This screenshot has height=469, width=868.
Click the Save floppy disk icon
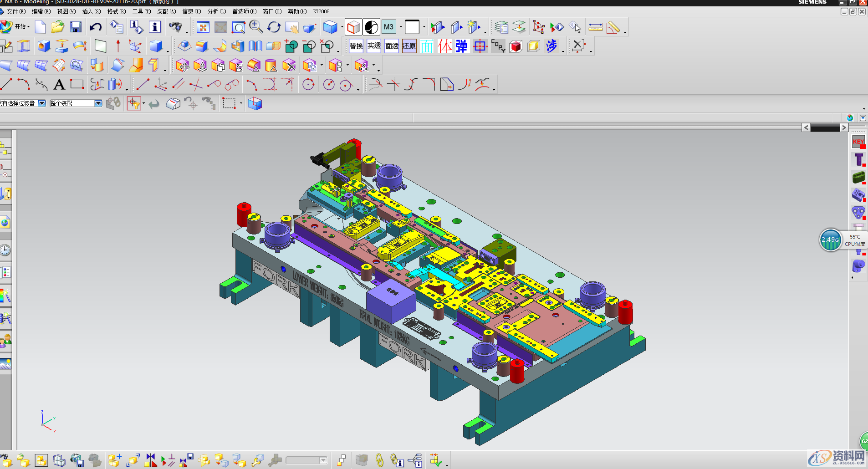tap(76, 27)
